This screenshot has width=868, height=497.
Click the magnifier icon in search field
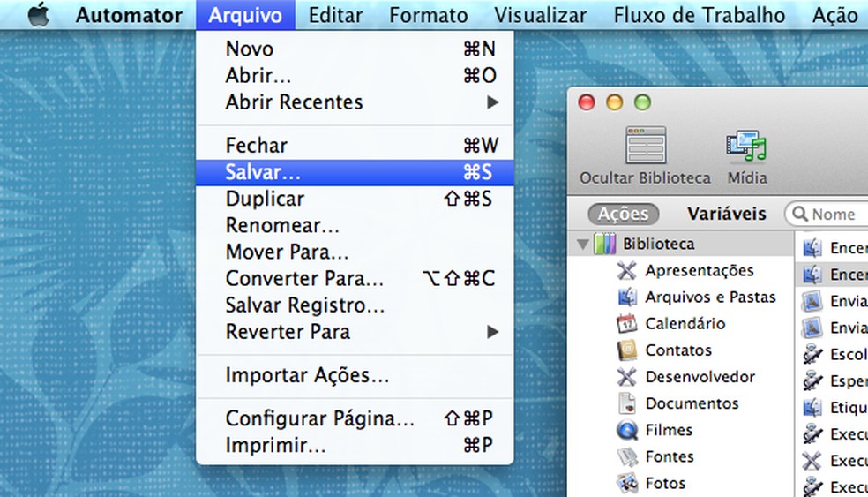(799, 214)
